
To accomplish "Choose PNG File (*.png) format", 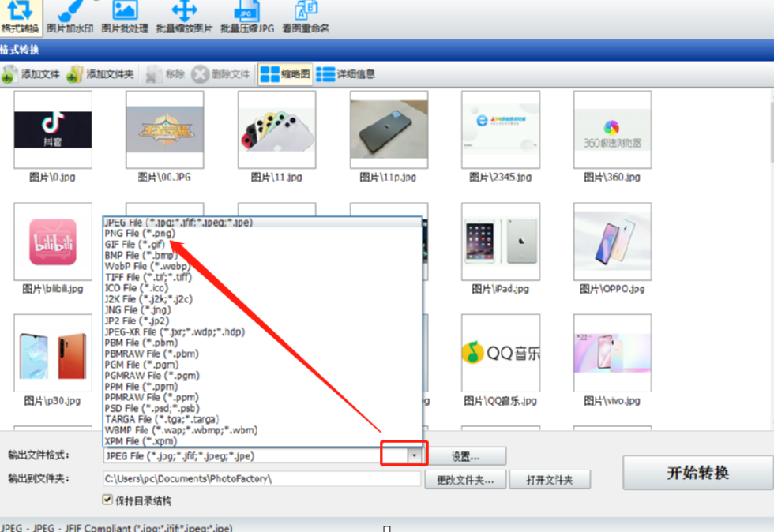I will (x=262, y=233).
